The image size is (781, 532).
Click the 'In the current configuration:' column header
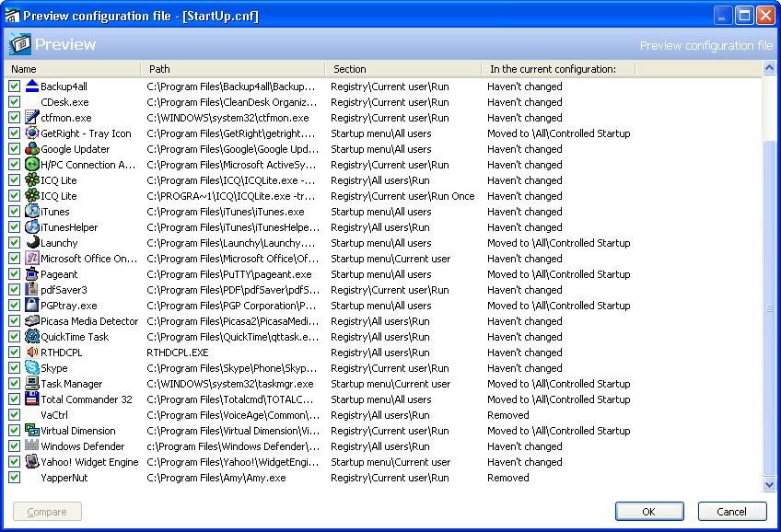pos(559,69)
